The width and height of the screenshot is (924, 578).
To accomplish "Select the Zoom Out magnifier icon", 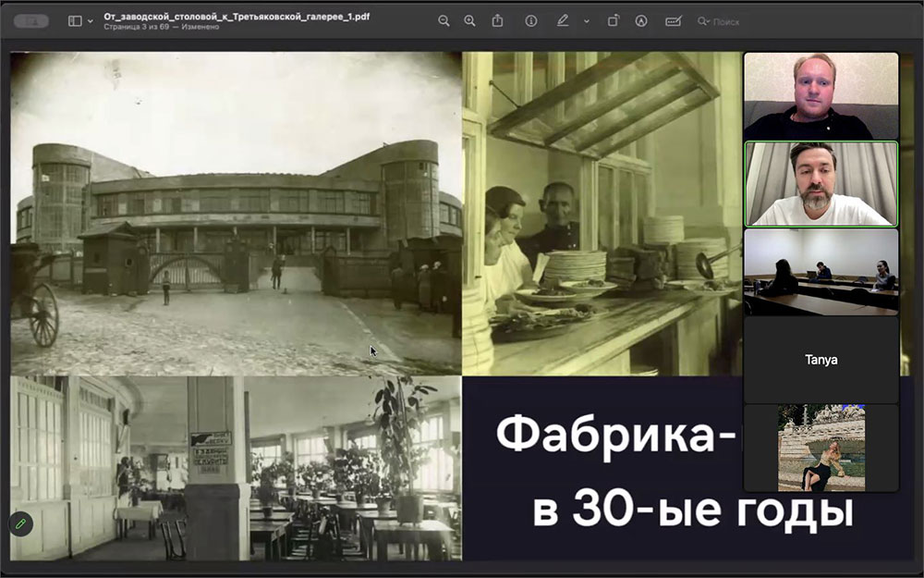I will pyautogui.click(x=444, y=20).
